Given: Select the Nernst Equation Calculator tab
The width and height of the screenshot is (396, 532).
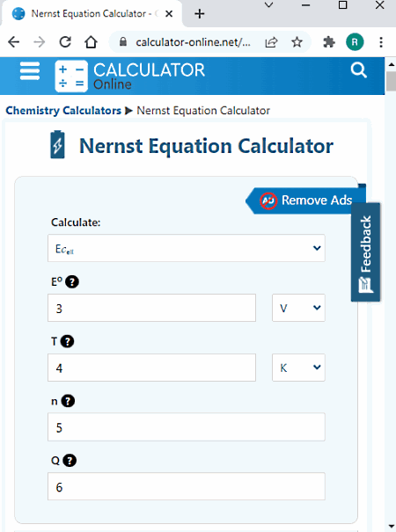Looking at the screenshot, I should tap(92, 13).
